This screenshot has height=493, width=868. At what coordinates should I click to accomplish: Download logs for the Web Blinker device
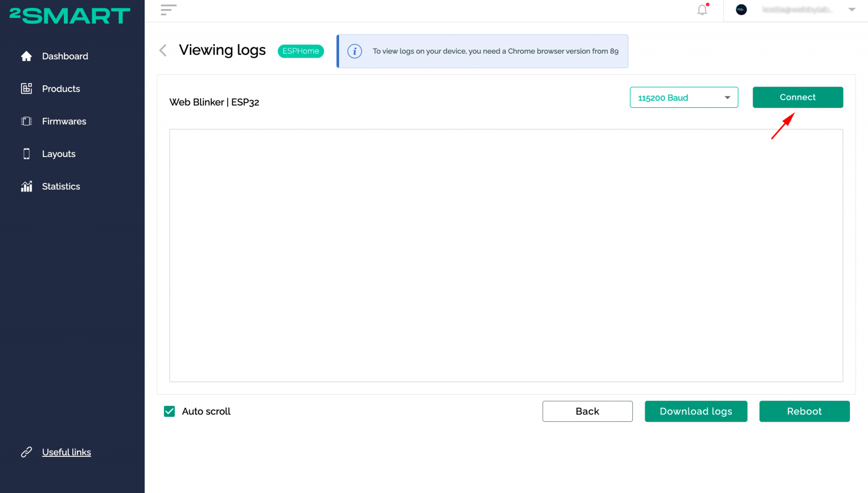[x=696, y=411]
